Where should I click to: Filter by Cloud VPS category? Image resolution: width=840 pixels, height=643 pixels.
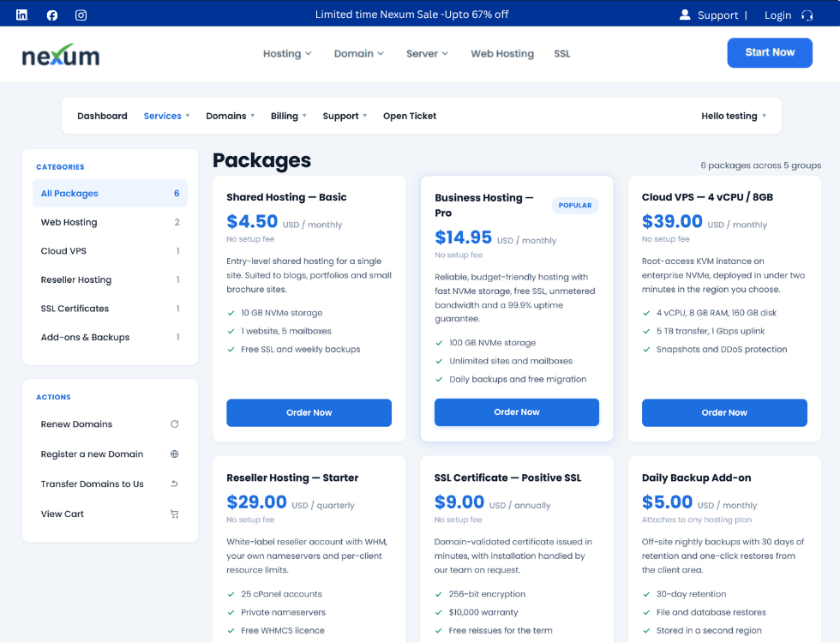[x=110, y=250]
